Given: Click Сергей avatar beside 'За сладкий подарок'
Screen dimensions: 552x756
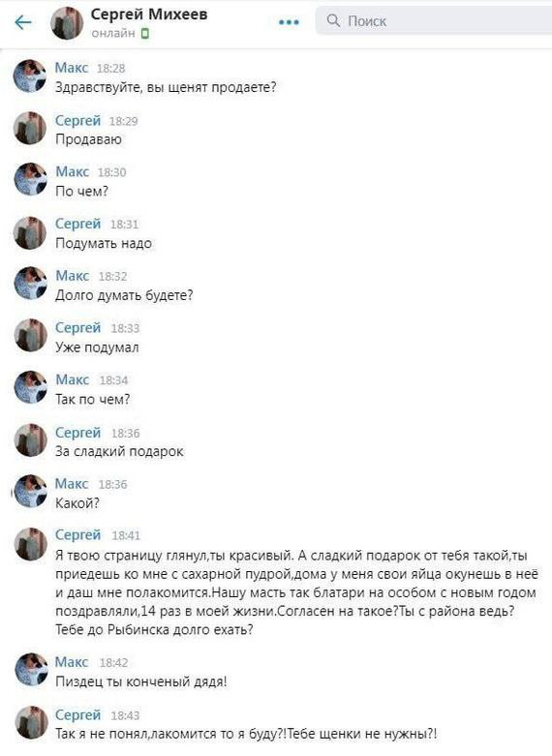Looking at the screenshot, I should pos(30,439).
